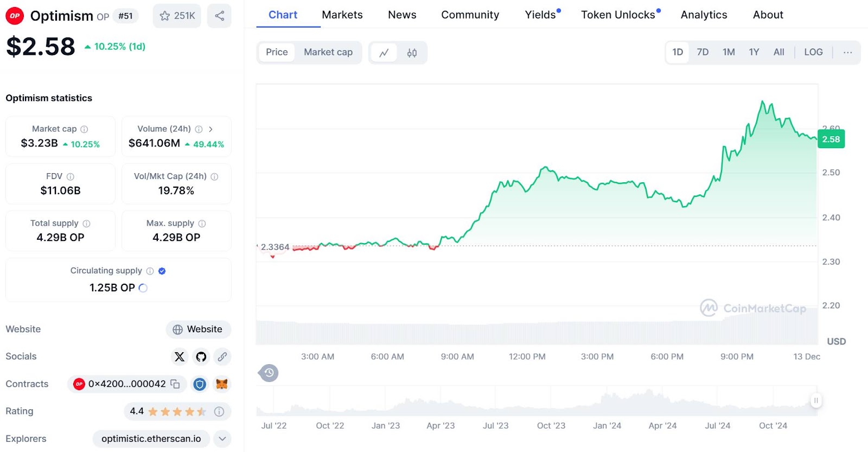Click the chart history clock icon

point(269,373)
